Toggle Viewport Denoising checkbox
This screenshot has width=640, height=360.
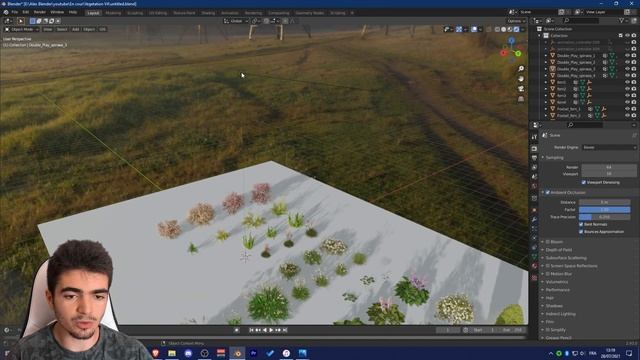click(584, 182)
